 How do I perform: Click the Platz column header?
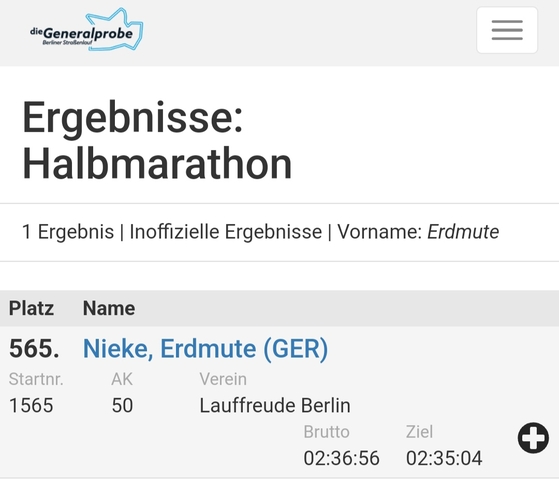(31, 308)
